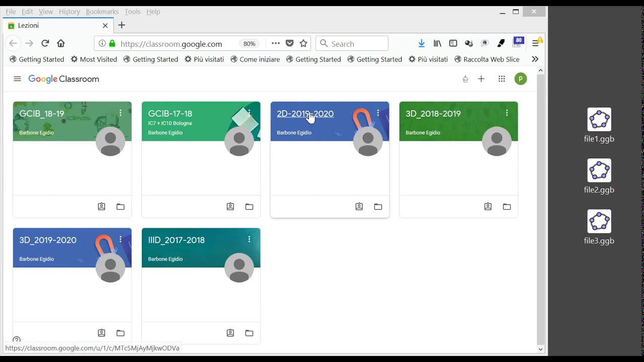Click the Pocket save icon

pos(289,43)
